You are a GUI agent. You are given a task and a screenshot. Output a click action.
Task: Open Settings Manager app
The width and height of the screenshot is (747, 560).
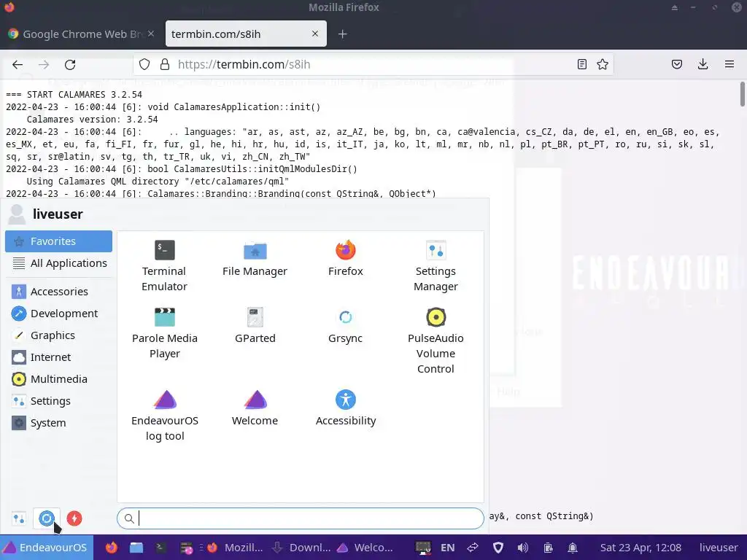click(x=436, y=265)
